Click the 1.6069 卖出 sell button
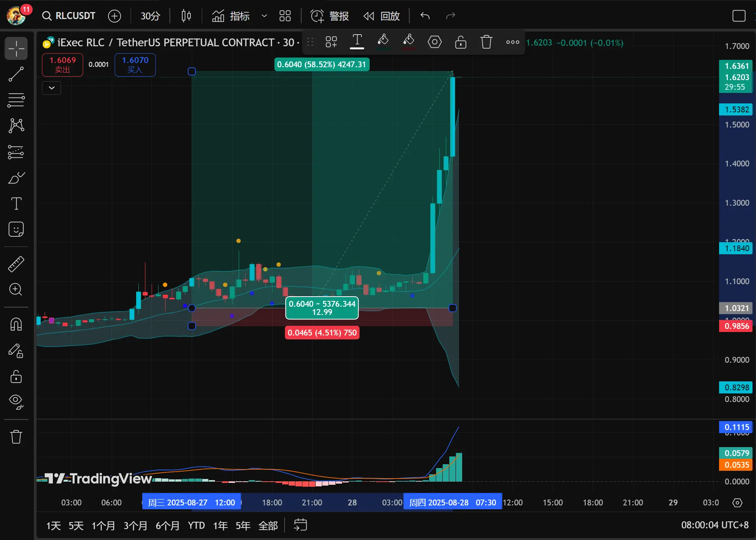756x540 pixels. [63, 65]
